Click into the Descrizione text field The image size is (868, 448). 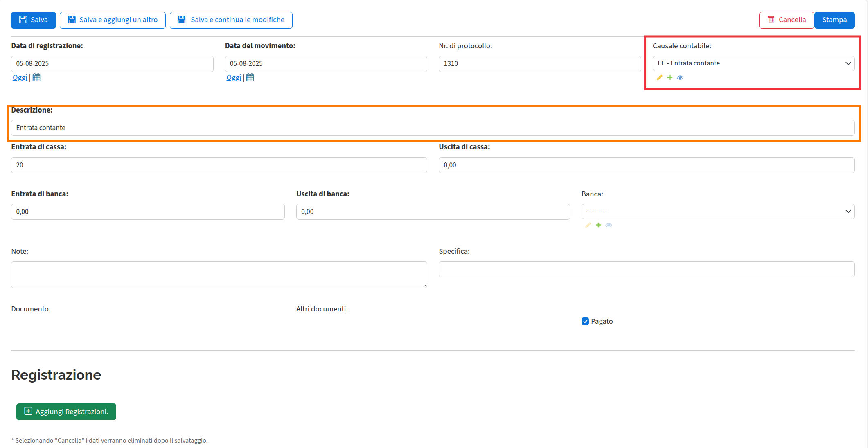[433, 128]
